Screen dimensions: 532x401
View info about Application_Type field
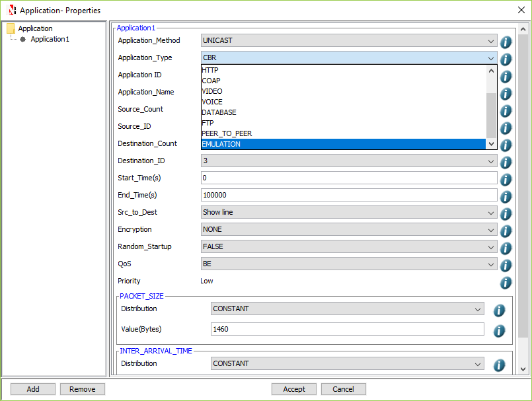506,59
